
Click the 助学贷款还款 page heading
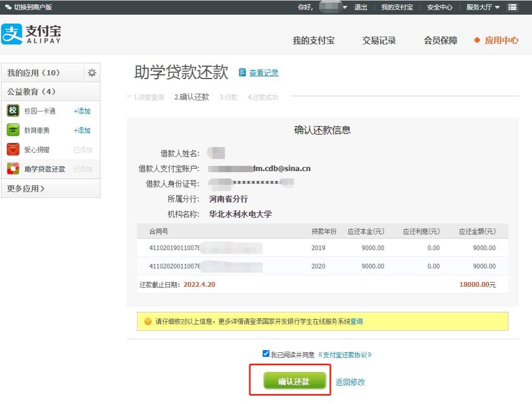[181, 72]
